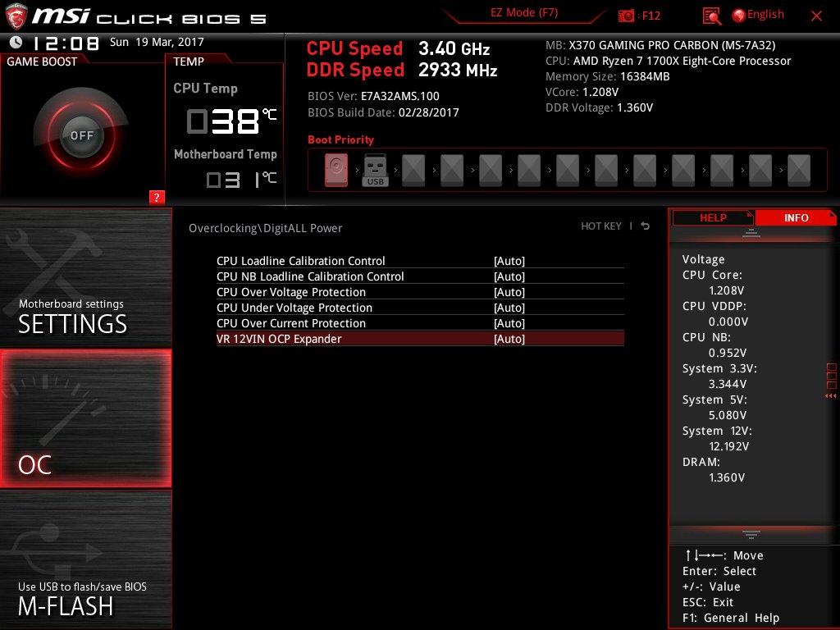
Task: Click the BIOS Ver E7A32AMS.100 text
Action: pos(373,97)
